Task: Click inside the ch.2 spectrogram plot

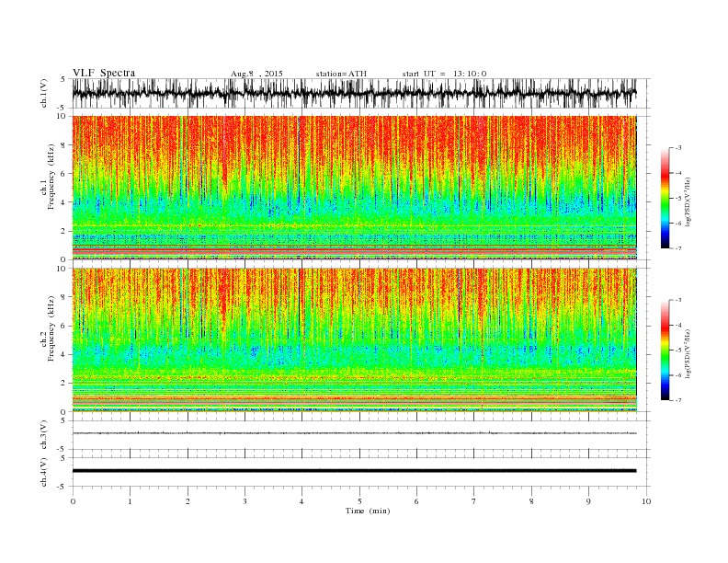Action: (355, 339)
